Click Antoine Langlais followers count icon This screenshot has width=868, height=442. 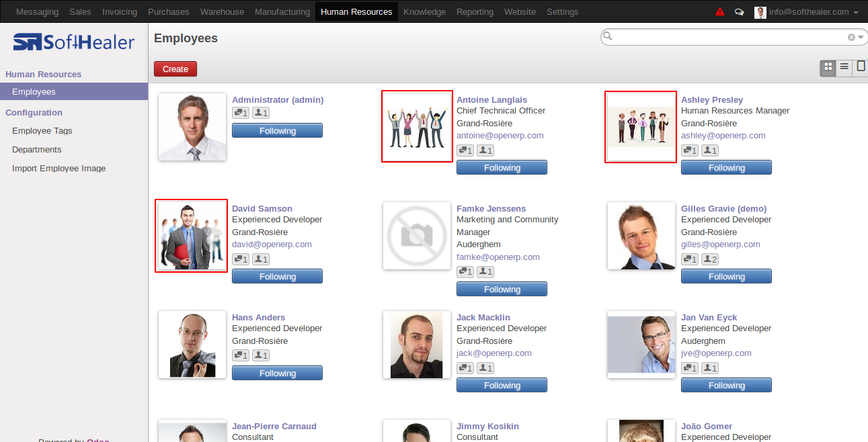486,150
